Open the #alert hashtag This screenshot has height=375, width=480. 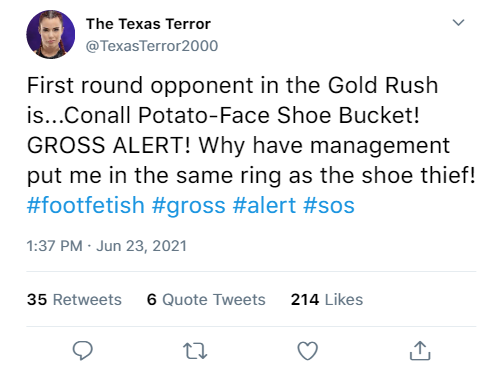(x=264, y=205)
